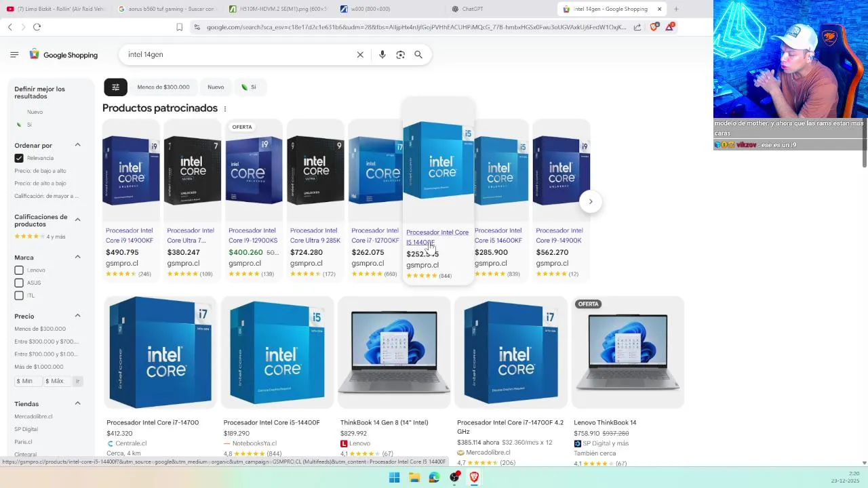Filter by Paris.cl store
The height and width of the screenshot is (488, 868).
[x=24, y=442]
